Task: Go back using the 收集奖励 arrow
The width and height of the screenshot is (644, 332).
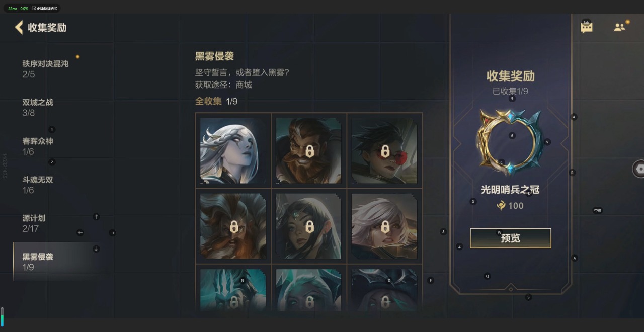Action: pos(19,27)
